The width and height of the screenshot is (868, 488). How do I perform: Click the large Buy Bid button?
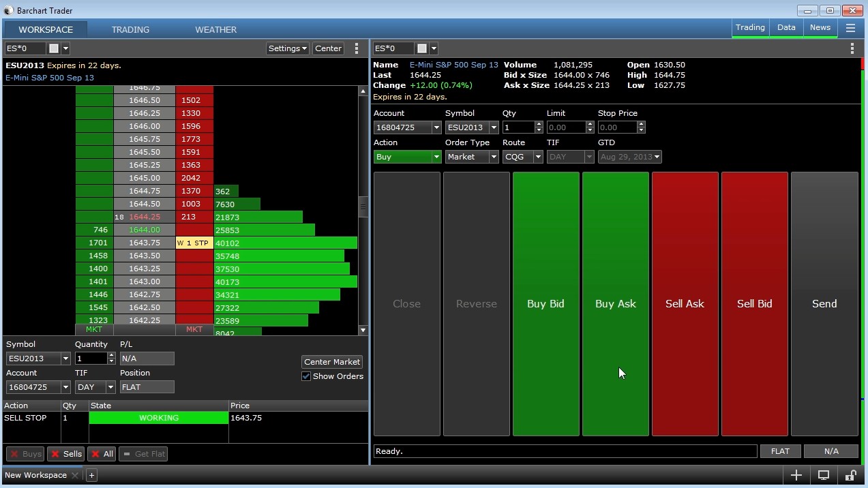tap(545, 304)
